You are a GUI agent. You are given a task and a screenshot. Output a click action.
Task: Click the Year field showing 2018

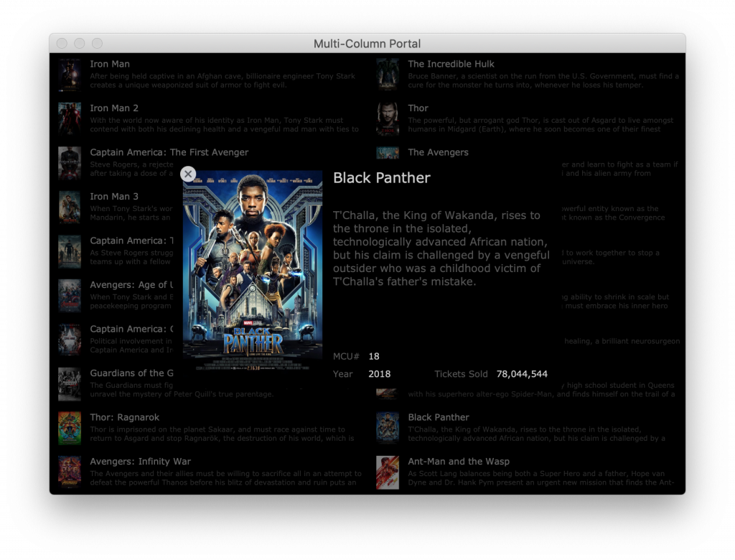pos(380,374)
